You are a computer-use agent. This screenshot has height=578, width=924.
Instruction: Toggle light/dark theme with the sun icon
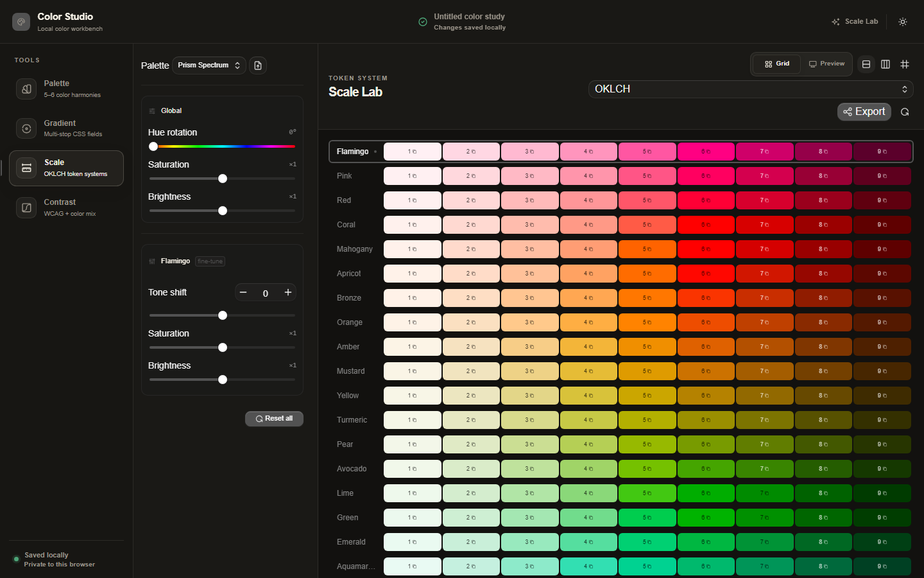click(903, 22)
